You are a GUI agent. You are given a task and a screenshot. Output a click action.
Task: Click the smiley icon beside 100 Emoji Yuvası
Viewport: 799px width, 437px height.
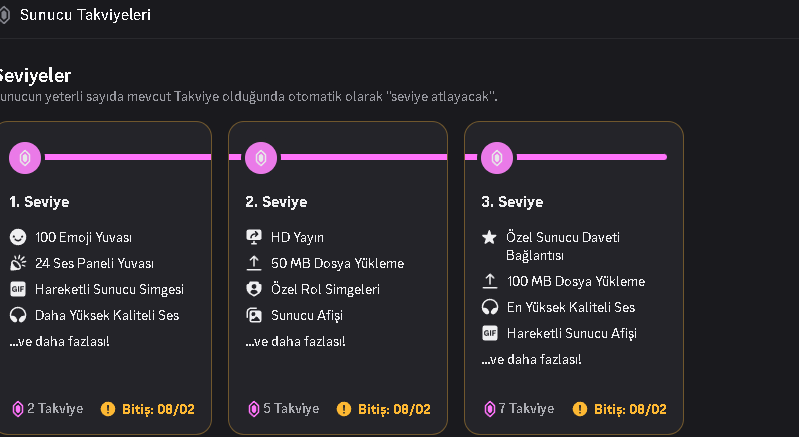pos(18,237)
